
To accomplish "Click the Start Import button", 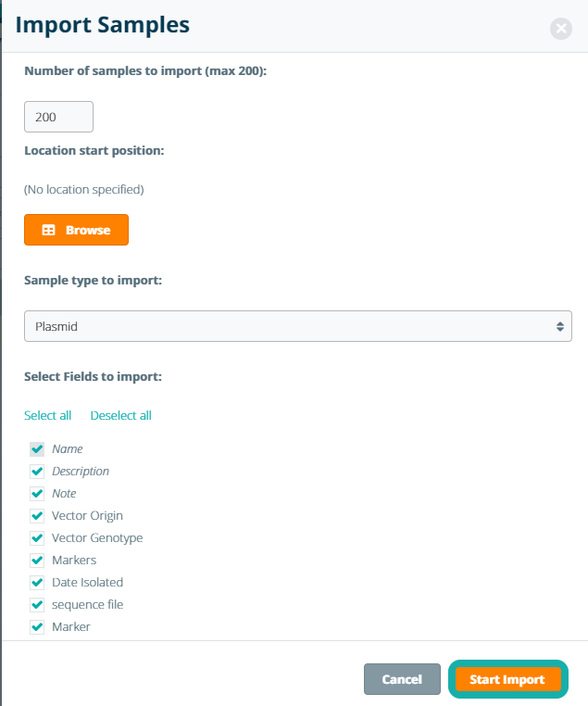I will (507, 679).
